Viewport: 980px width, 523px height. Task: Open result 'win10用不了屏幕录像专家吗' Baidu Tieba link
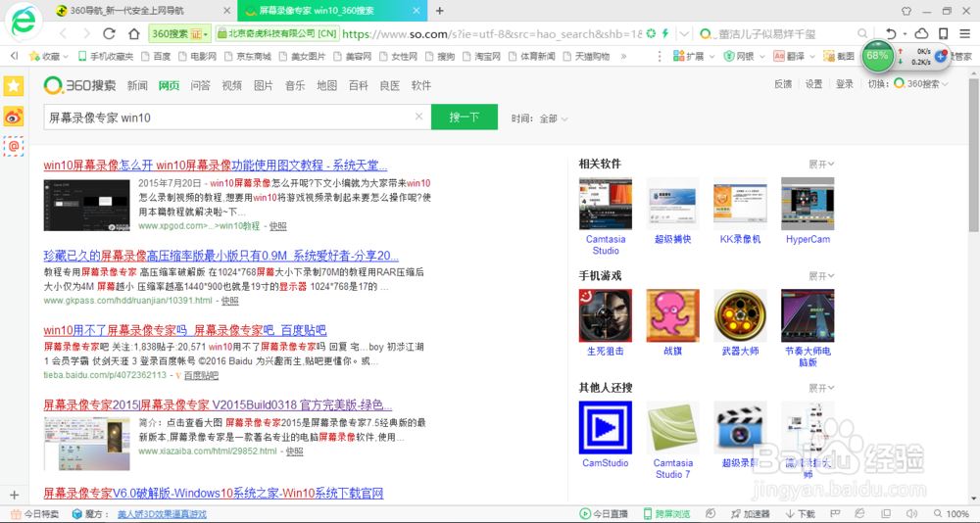[185, 330]
